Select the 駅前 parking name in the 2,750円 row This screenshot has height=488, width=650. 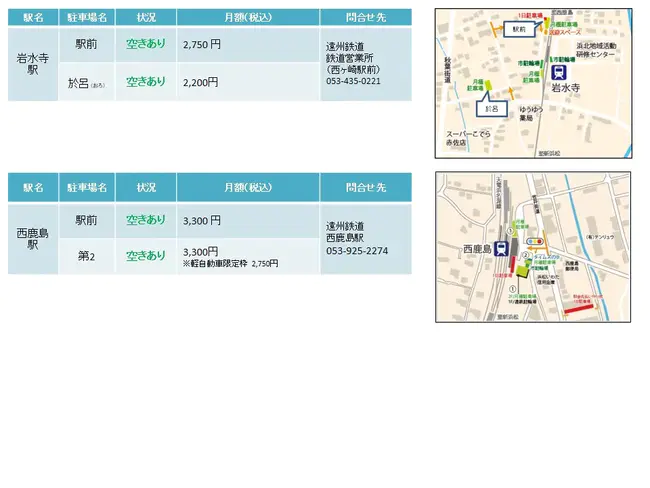click(x=86, y=44)
